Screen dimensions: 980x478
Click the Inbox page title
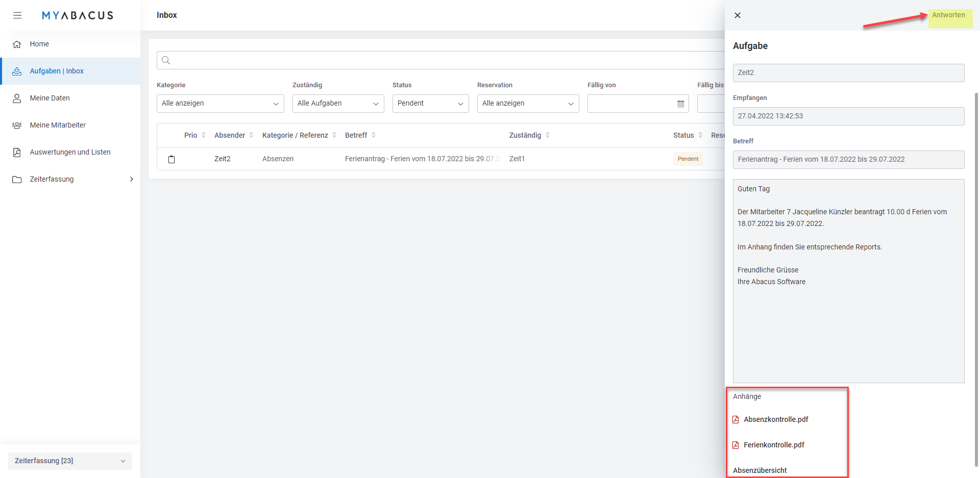(167, 15)
